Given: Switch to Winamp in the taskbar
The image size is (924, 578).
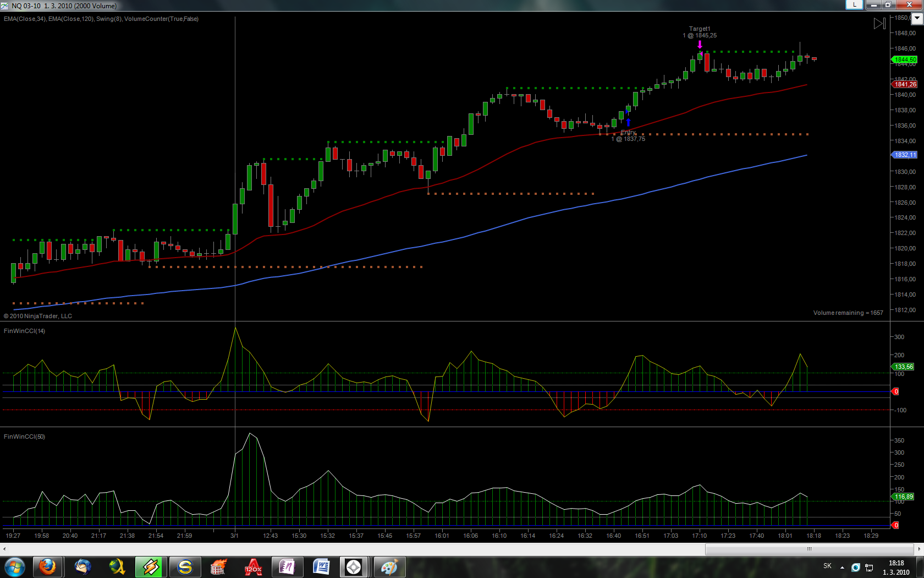Looking at the screenshot, I should [150, 567].
